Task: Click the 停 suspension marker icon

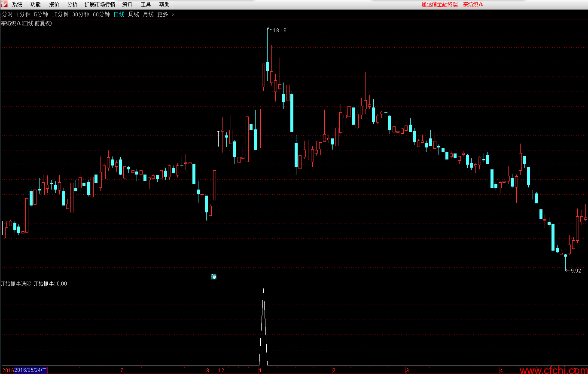Action: pyautogui.click(x=213, y=276)
